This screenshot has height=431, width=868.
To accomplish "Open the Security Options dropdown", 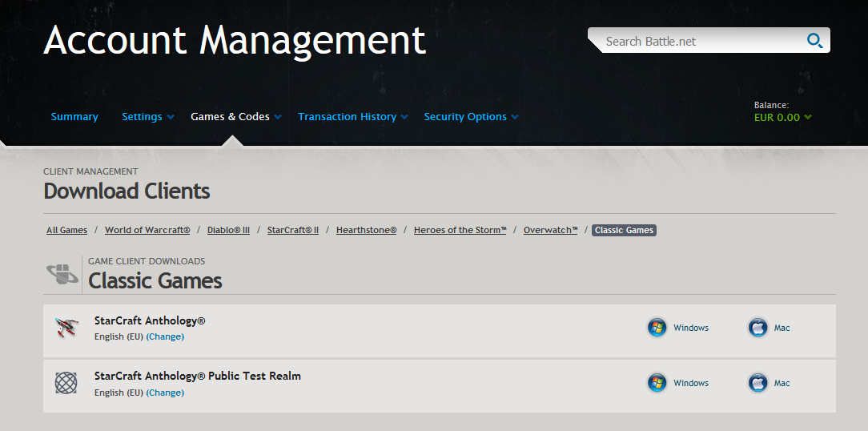I will (471, 117).
